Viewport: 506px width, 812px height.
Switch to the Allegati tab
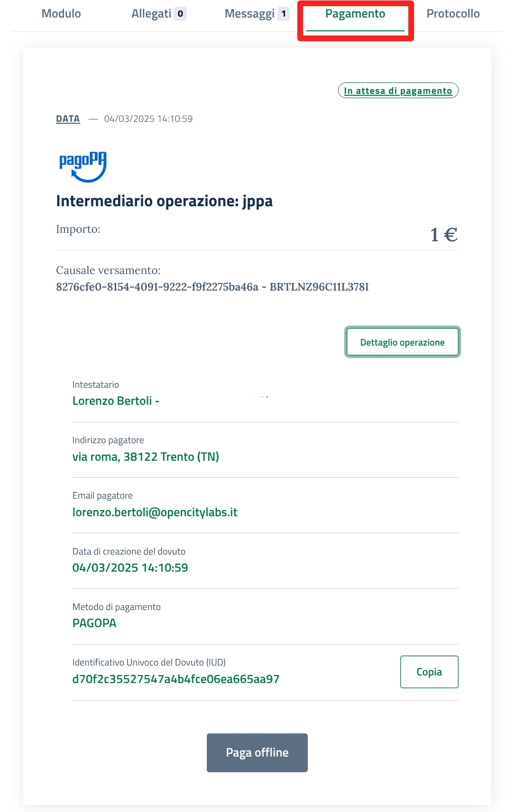151,14
